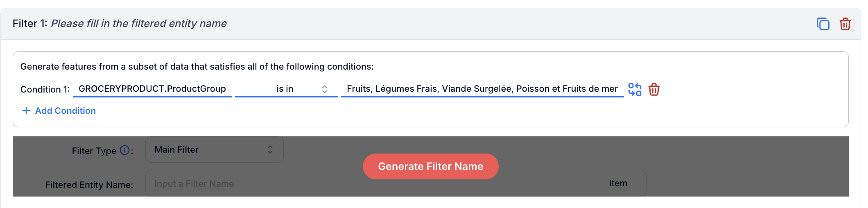Click the Generate Filter Name button

tap(430, 166)
